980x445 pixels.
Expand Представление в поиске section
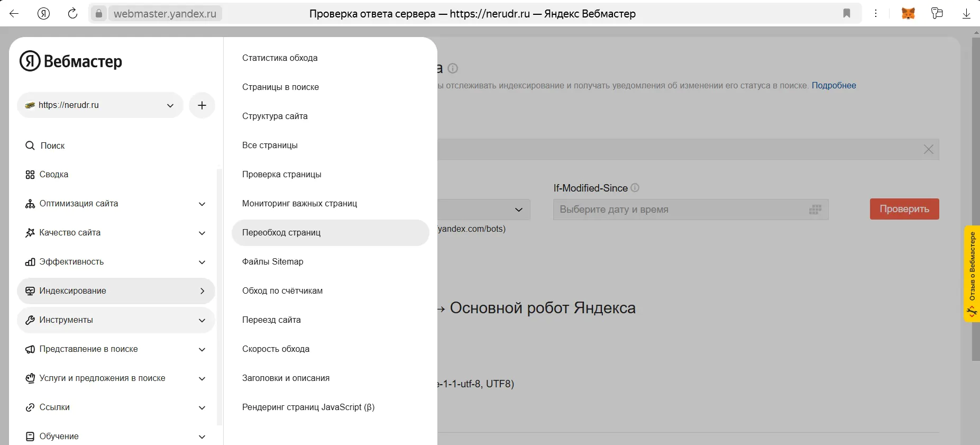[116, 349]
